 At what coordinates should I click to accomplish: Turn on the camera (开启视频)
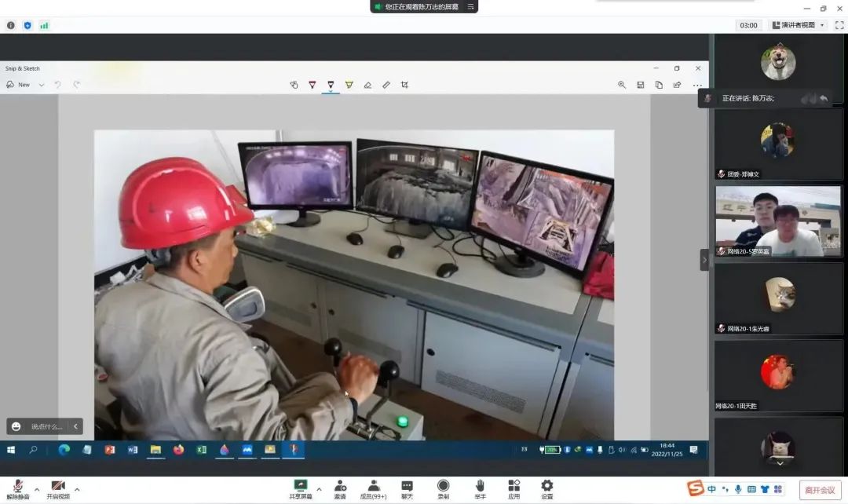tap(57, 488)
